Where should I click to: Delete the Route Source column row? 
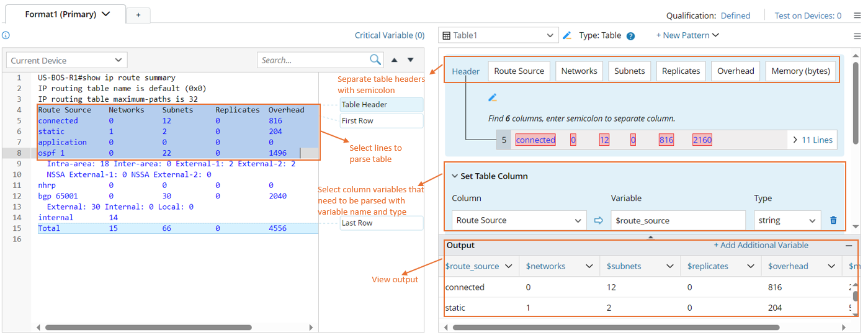[833, 220]
